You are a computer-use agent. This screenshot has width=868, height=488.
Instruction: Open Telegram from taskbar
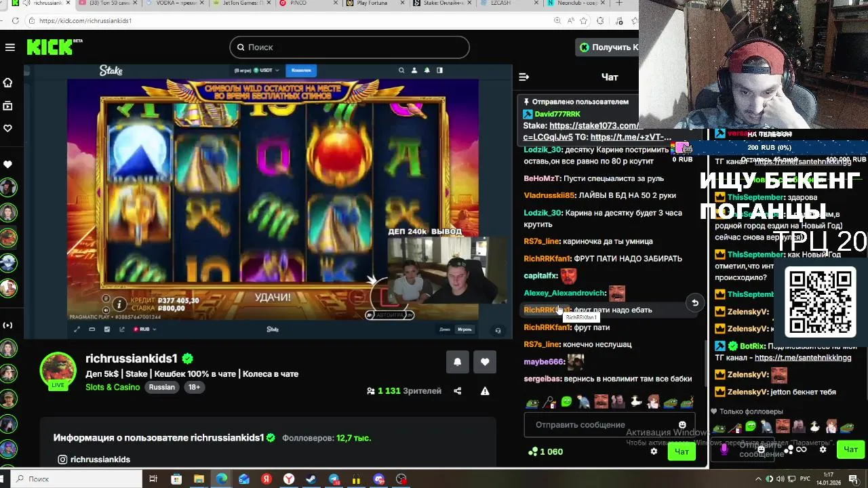point(334,479)
